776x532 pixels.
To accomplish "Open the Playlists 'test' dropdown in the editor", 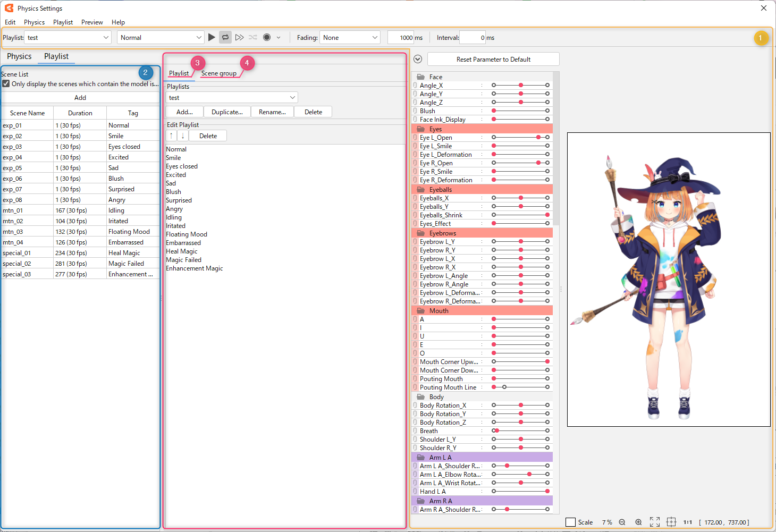I will coord(232,98).
